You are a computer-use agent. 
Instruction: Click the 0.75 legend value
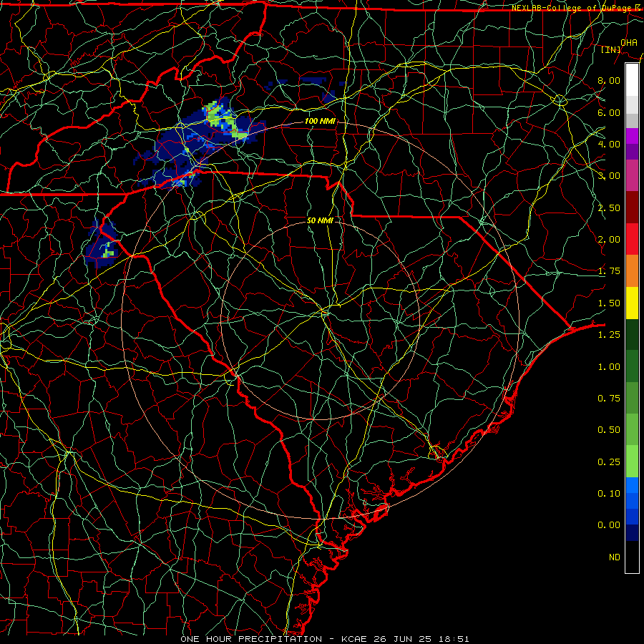click(x=609, y=399)
